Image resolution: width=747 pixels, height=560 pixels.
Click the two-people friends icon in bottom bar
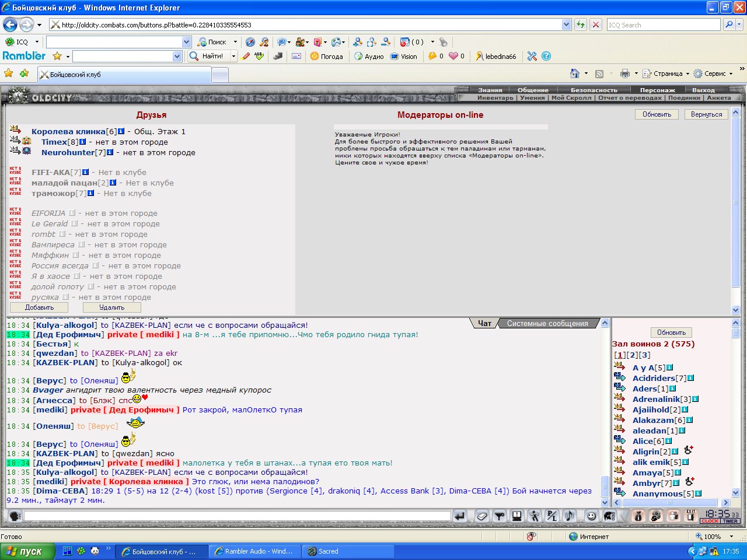(x=673, y=516)
